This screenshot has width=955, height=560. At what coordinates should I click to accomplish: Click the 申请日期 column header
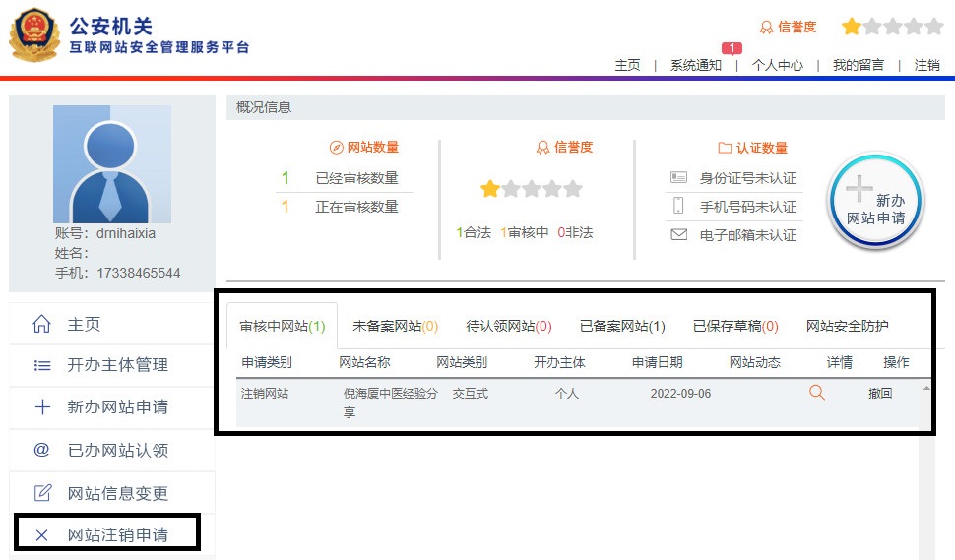[x=657, y=363]
